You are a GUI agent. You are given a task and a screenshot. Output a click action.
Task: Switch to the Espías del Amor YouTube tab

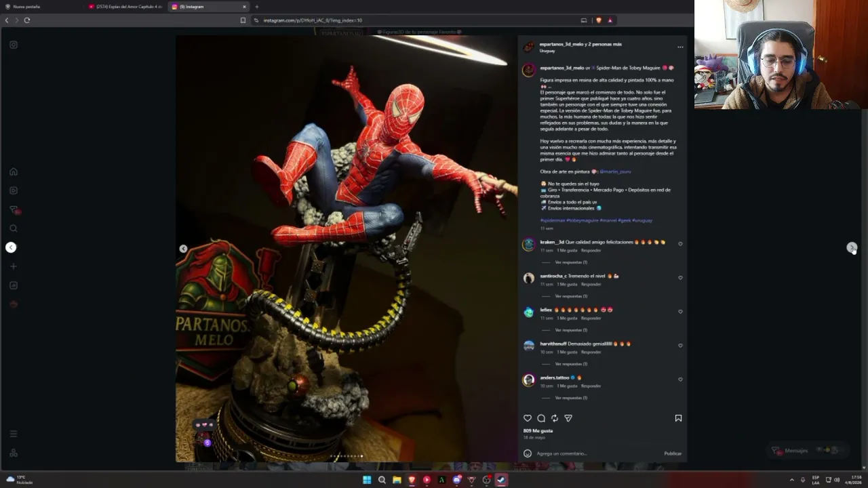tap(125, 7)
